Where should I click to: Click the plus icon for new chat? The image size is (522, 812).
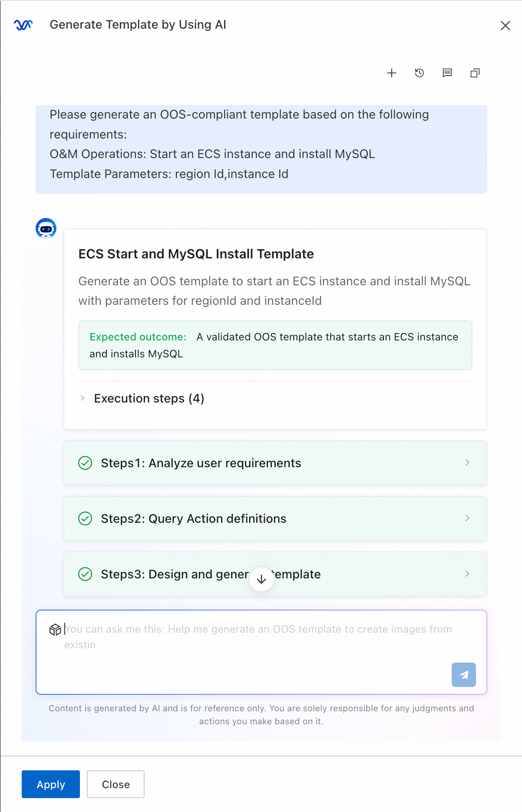(392, 73)
